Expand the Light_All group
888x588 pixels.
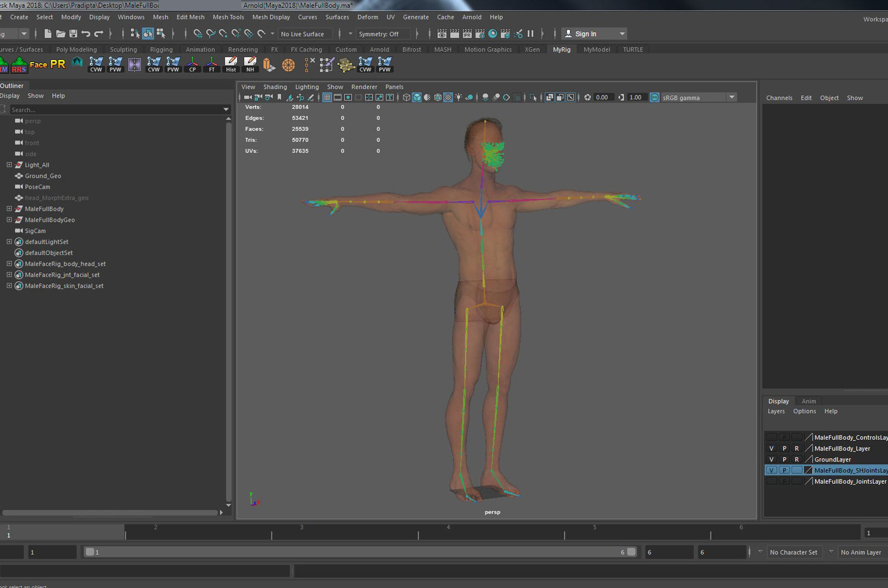pos(9,165)
